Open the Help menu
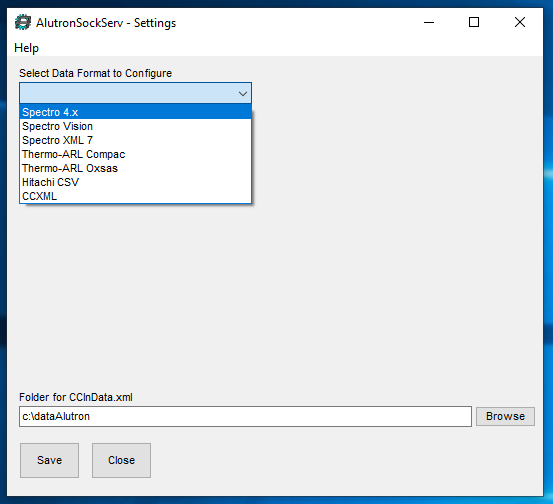This screenshot has width=553, height=504. click(26, 48)
